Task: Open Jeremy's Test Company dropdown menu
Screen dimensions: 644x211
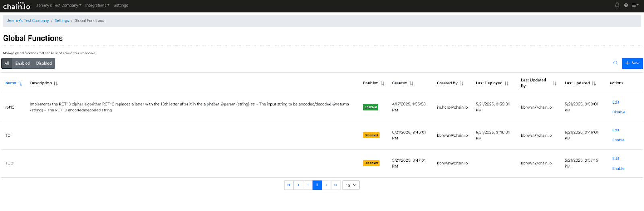Action: (59, 5)
